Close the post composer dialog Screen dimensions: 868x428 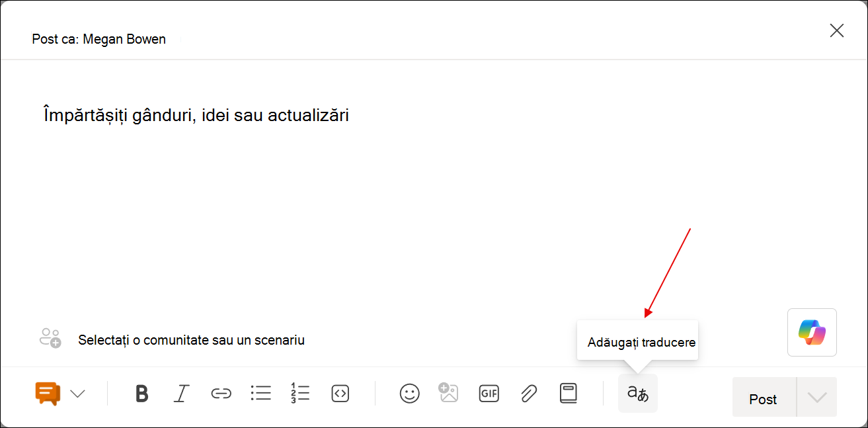click(837, 30)
